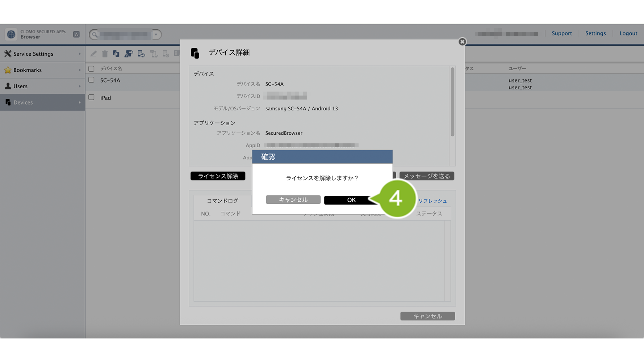Confirm license release with OK button
Screen dimensions: 644x362
[x=351, y=200]
